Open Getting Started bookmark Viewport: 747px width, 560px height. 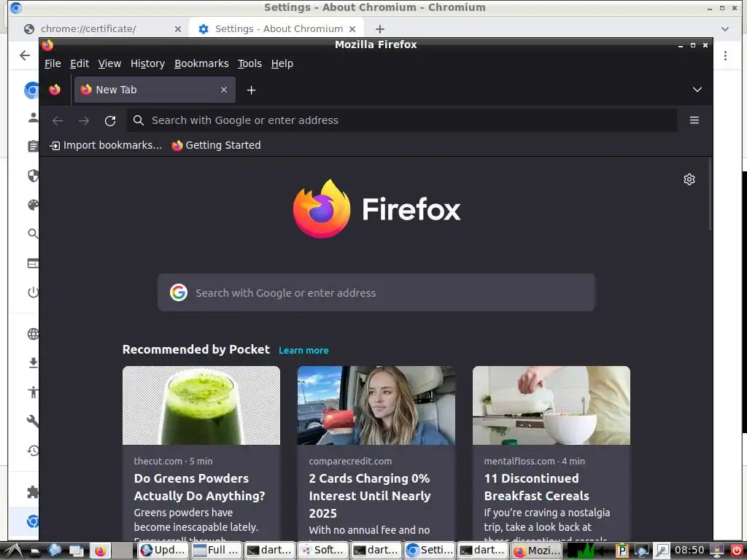point(216,145)
